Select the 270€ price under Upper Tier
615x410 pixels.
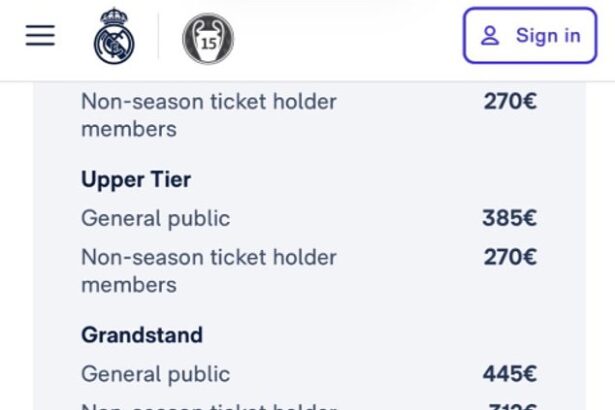coord(509,257)
